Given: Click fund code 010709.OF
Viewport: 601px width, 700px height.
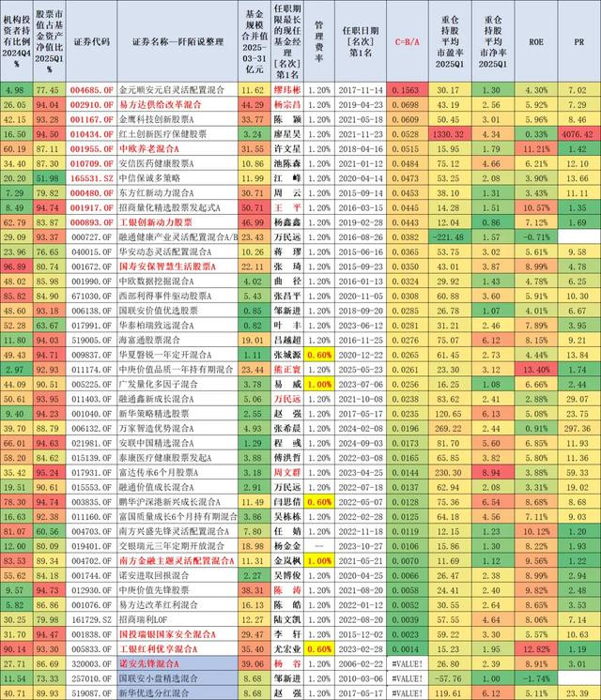Looking at the screenshot, I should click(x=92, y=163).
